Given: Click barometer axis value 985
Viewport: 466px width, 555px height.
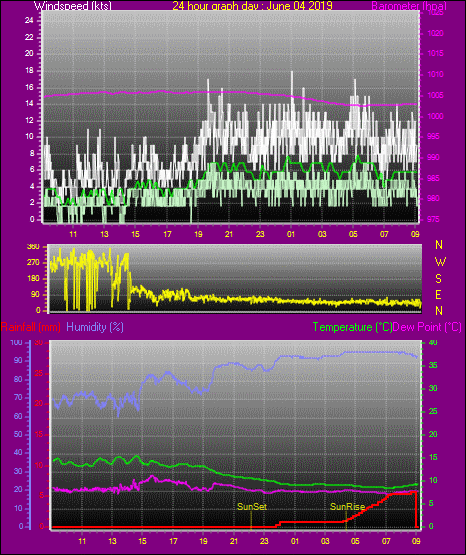Looking at the screenshot, I should click(x=433, y=178).
